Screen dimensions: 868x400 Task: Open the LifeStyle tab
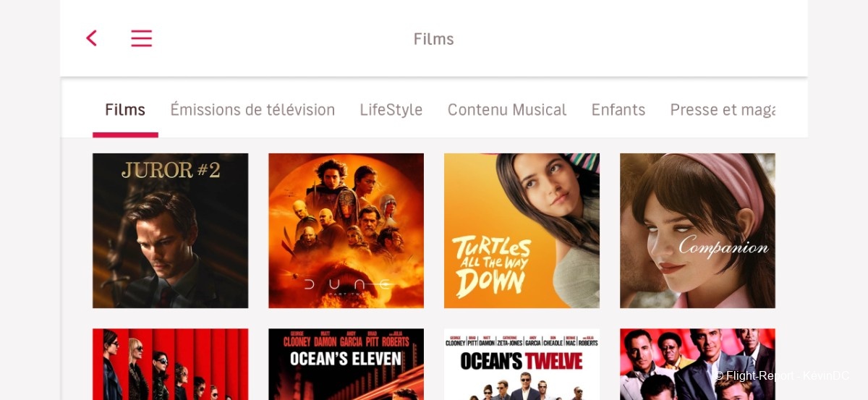click(391, 110)
